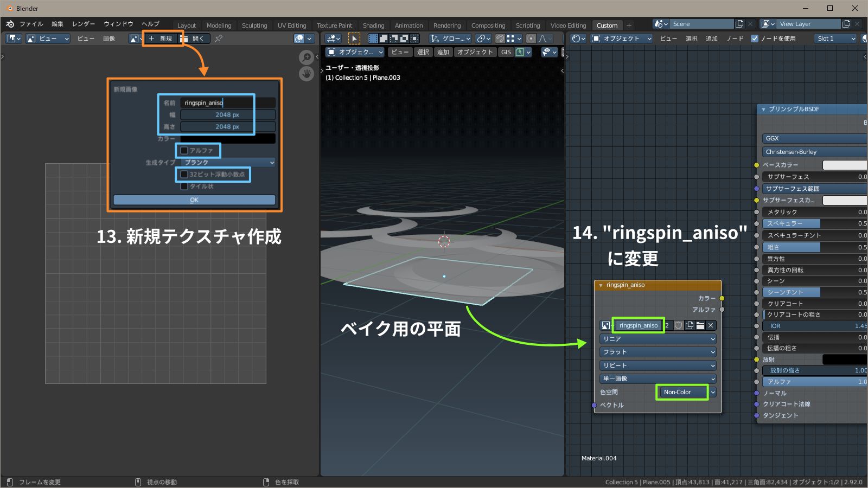Select the Tweak tool in the 3D viewport toolbar
The width and height of the screenshot is (868, 488).
pos(354,38)
